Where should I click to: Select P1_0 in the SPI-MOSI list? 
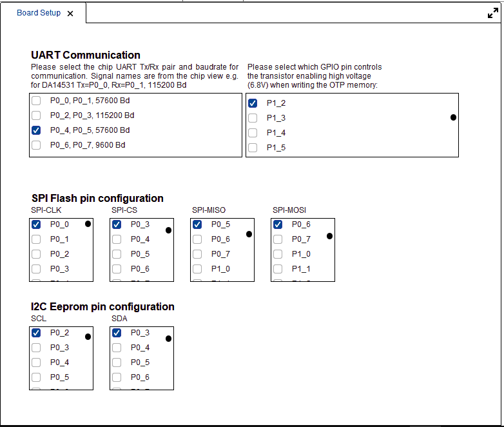(278, 254)
